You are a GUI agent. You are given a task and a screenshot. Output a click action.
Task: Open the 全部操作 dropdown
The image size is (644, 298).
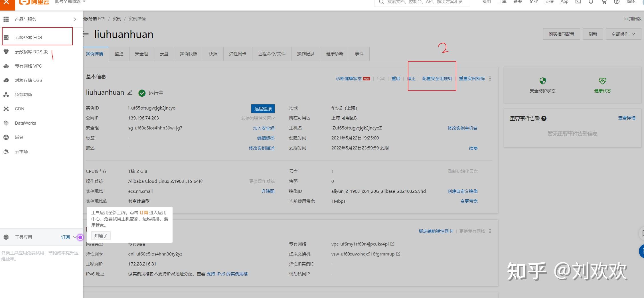623,34
